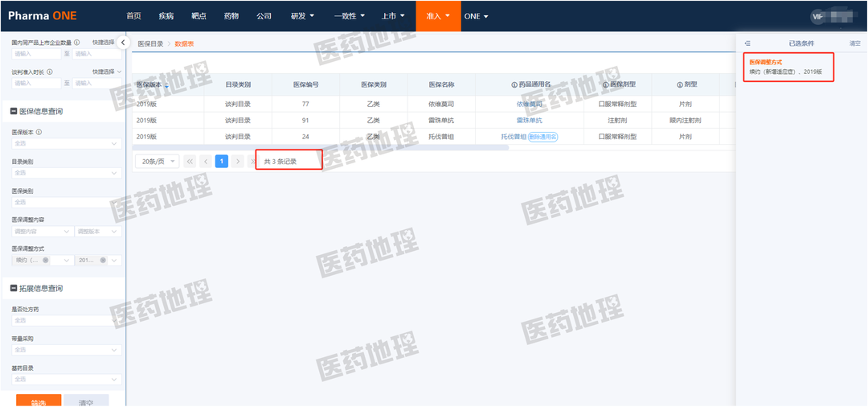Click info icon in 医保剂型 header

606,84
